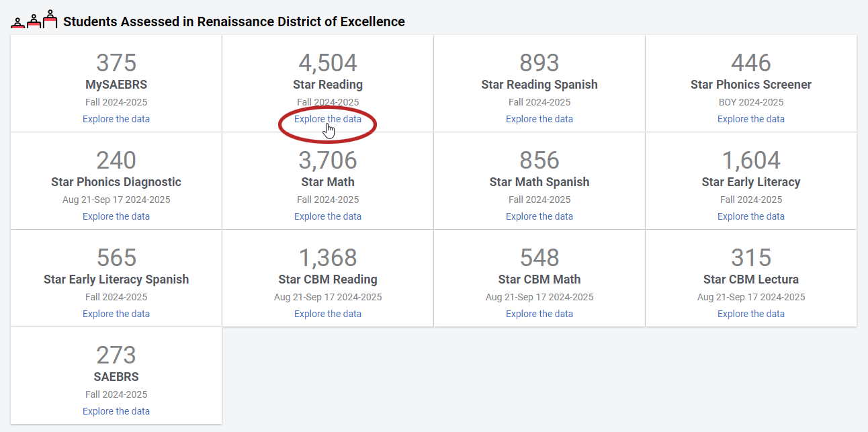868x432 pixels.
Task: Select the 273 SAEBRS count
Action: (116, 355)
